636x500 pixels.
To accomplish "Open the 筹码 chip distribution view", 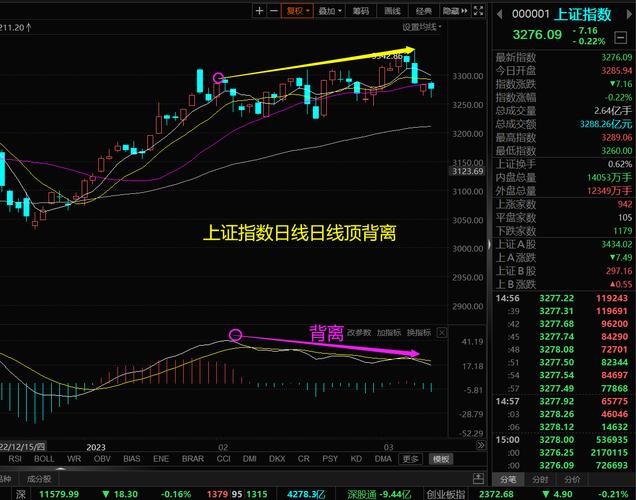I will 360,11.
